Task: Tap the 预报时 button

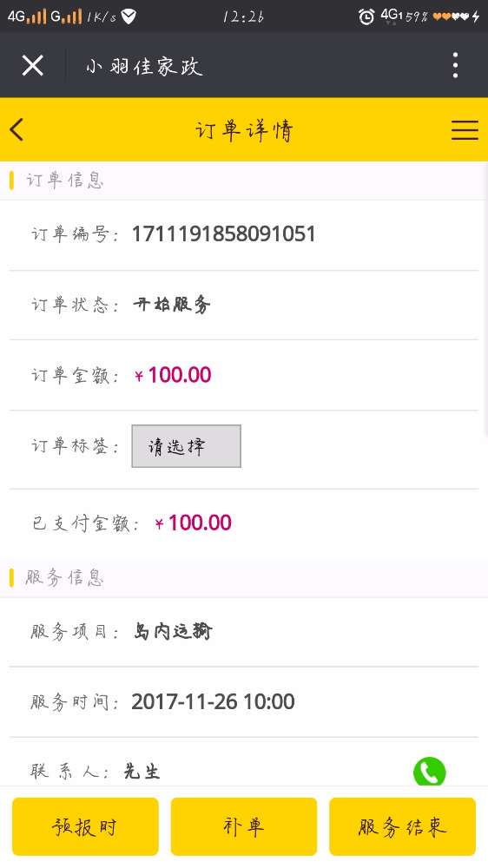Action: [x=85, y=826]
